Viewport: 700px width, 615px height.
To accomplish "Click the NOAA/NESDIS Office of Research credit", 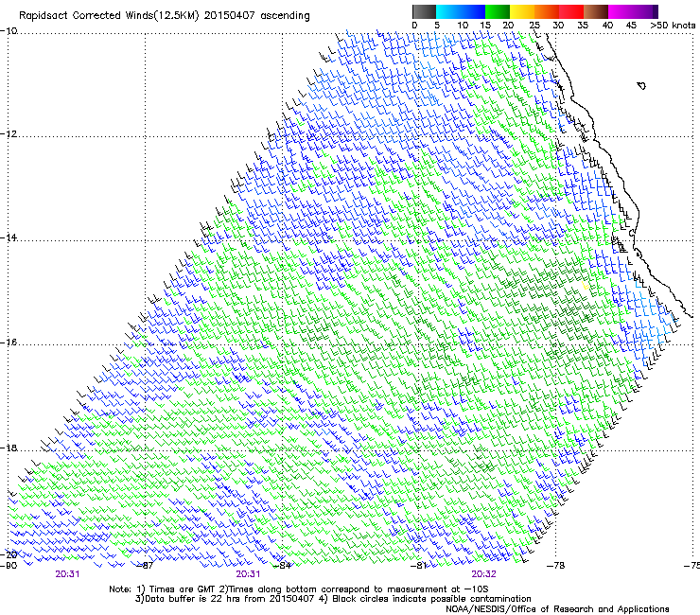I will pyautogui.click(x=557, y=609).
